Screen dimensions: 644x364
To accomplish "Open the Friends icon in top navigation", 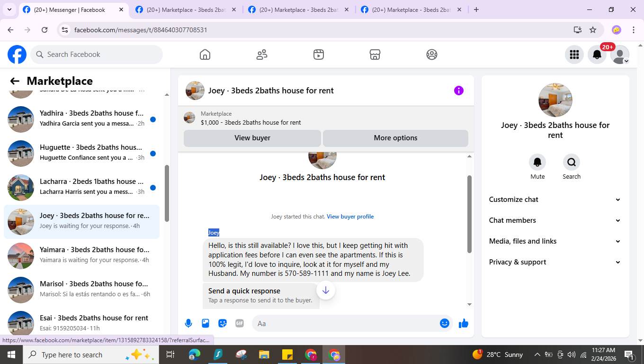I will click(x=262, y=55).
